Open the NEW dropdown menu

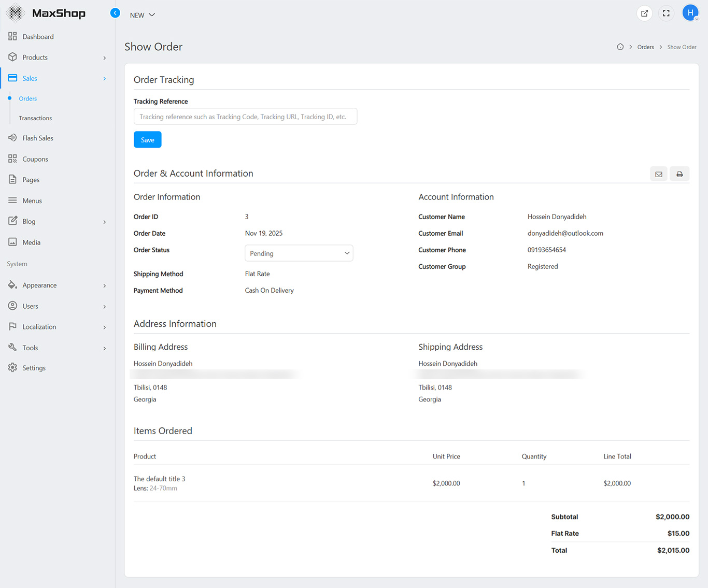point(142,15)
